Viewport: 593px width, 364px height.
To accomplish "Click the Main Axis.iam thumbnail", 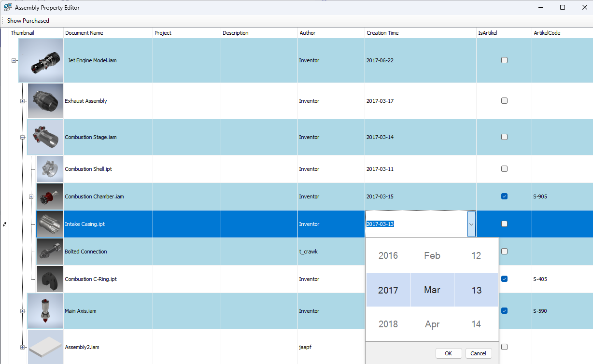I will [x=45, y=311].
